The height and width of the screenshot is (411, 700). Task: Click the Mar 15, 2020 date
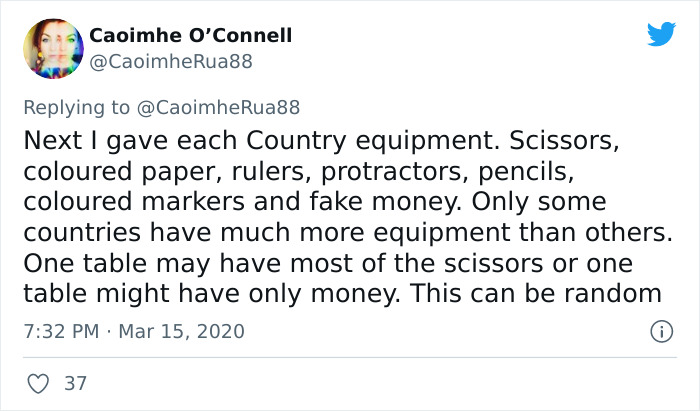click(x=181, y=332)
